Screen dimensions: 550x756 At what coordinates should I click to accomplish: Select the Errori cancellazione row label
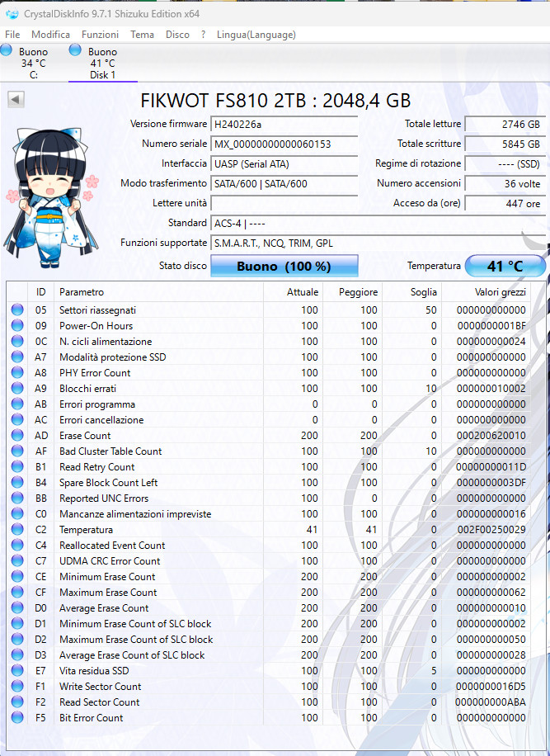click(x=101, y=419)
